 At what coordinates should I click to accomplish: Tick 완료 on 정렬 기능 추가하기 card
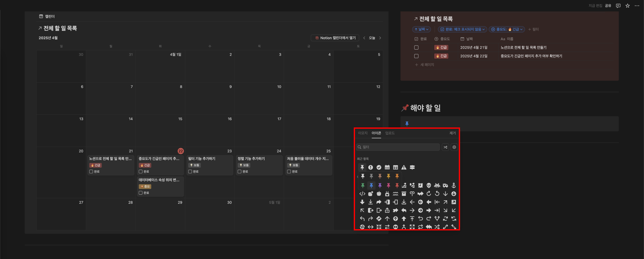coord(240,171)
